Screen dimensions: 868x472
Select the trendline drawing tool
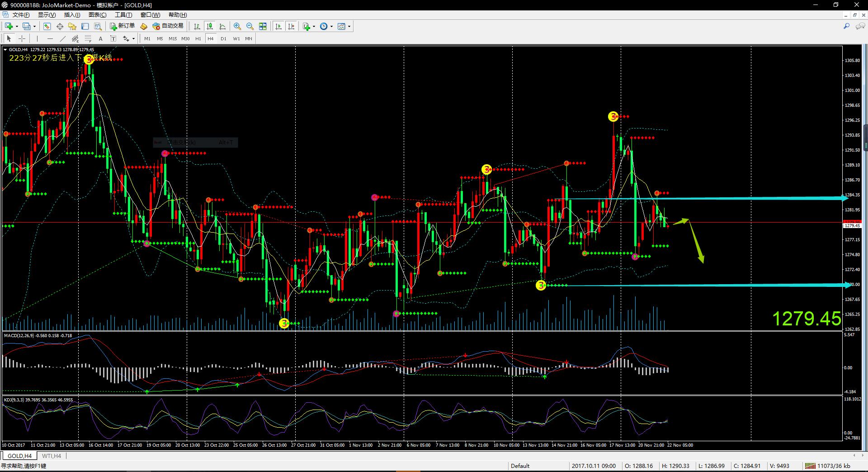click(63, 39)
